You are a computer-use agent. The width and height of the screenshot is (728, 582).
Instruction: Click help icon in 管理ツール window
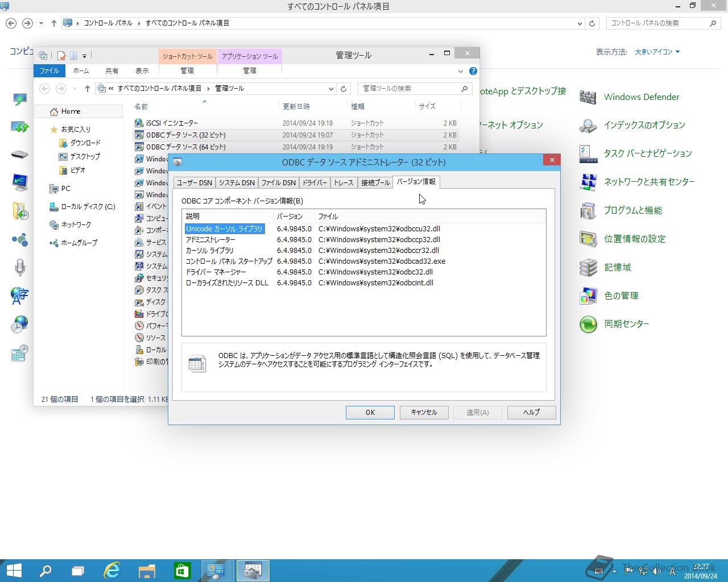[473, 71]
